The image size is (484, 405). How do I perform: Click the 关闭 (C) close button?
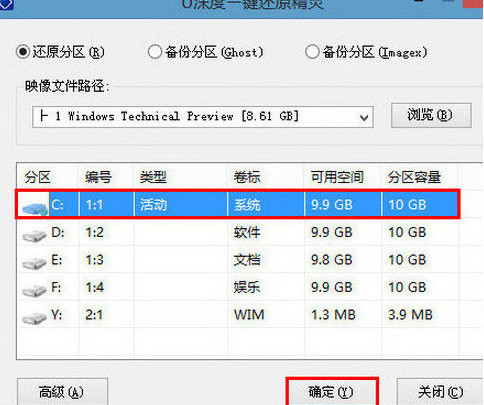440,392
